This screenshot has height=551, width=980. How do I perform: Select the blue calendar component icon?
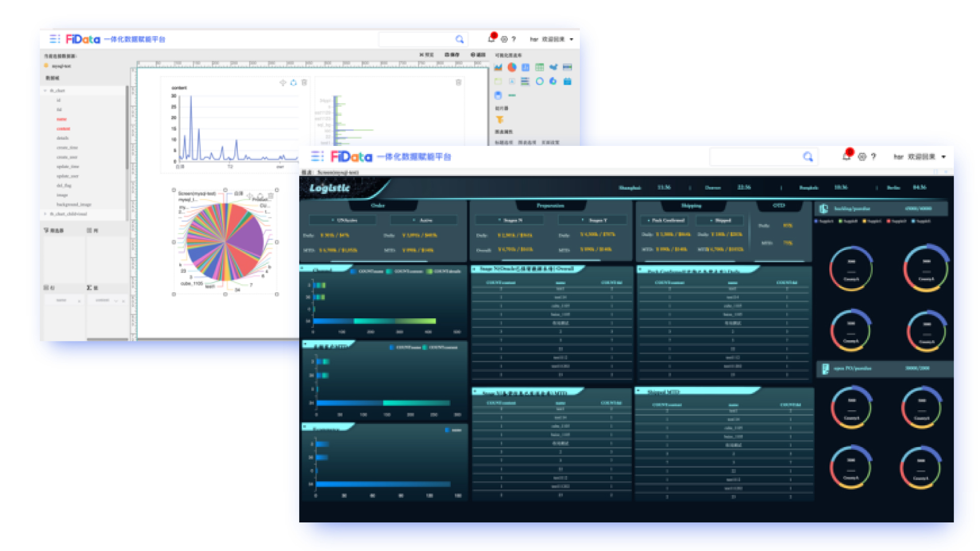[567, 82]
